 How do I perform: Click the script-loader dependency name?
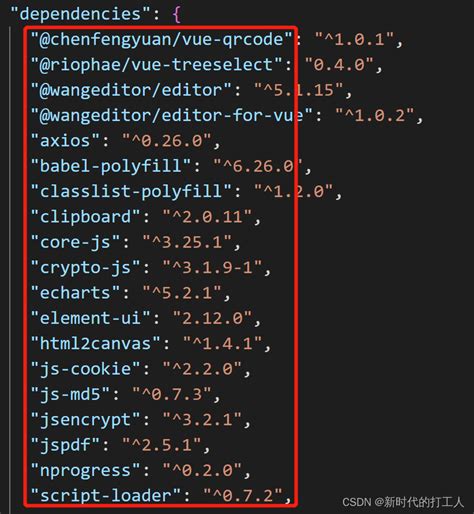click(105, 496)
